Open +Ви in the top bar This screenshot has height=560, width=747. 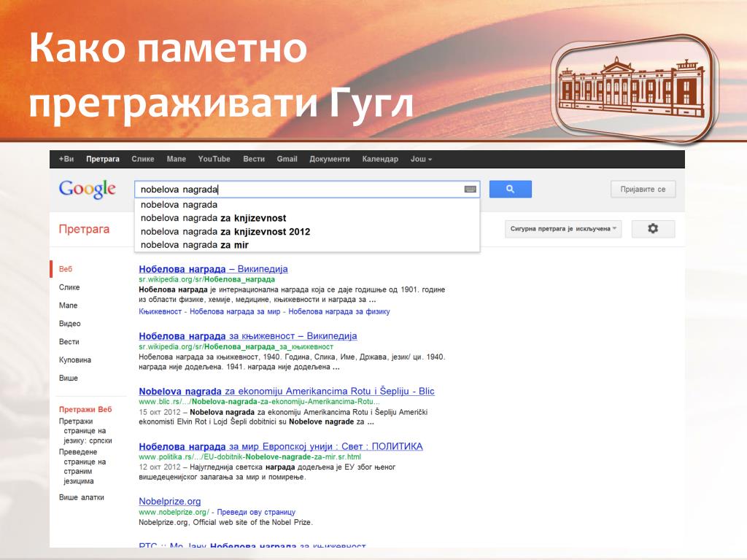click(66, 159)
